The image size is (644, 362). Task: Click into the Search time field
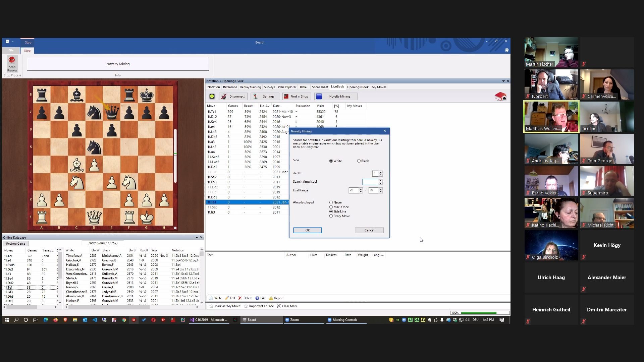click(x=370, y=182)
